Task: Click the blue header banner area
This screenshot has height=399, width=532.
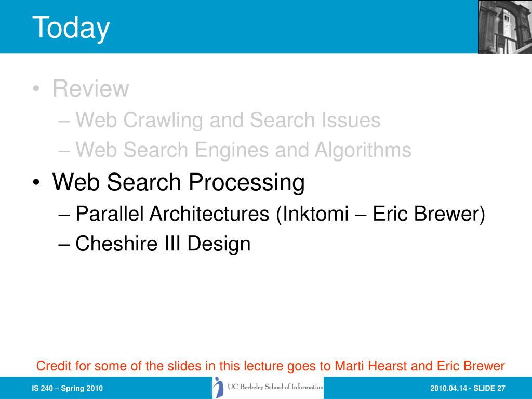Action: (239, 26)
